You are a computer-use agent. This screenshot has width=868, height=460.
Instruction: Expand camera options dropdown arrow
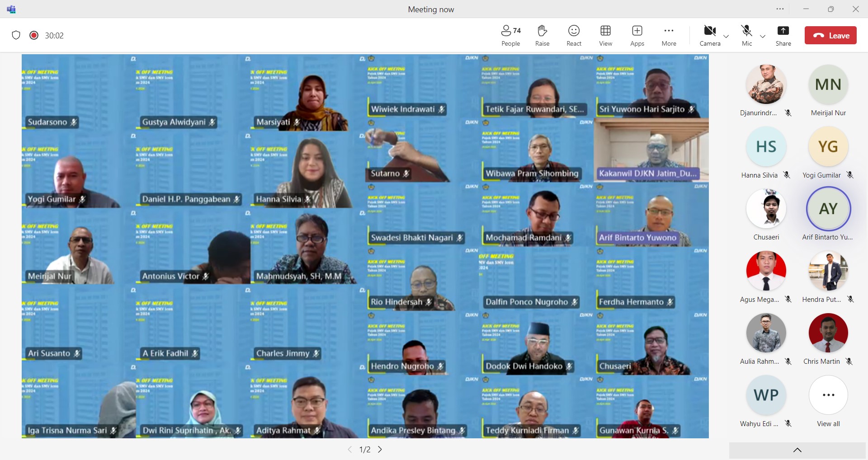coord(726,37)
